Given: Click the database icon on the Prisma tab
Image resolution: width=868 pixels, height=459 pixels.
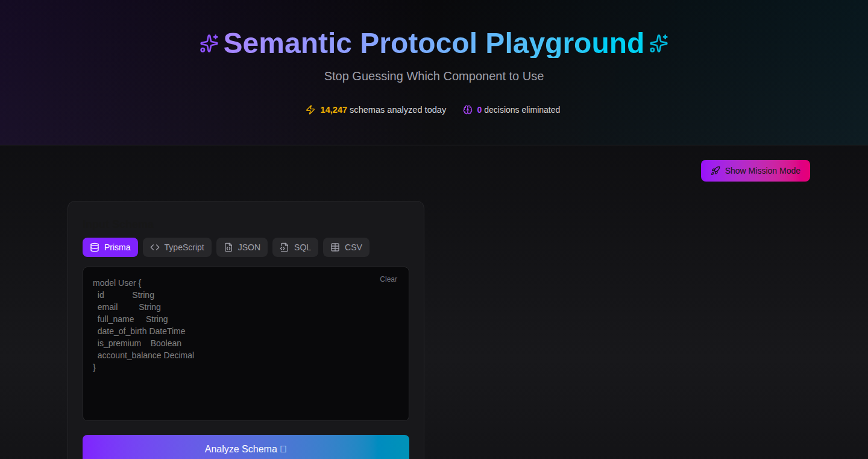Looking at the screenshot, I should pyautogui.click(x=95, y=247).
